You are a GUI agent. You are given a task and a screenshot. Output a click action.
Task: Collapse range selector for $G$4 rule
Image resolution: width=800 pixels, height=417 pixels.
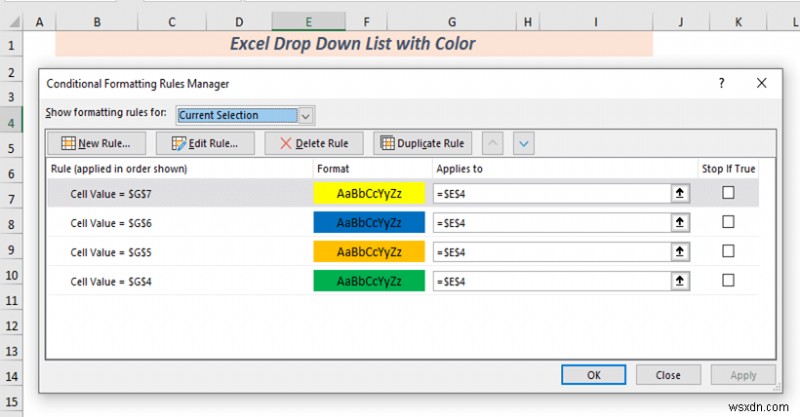point(680,281)
